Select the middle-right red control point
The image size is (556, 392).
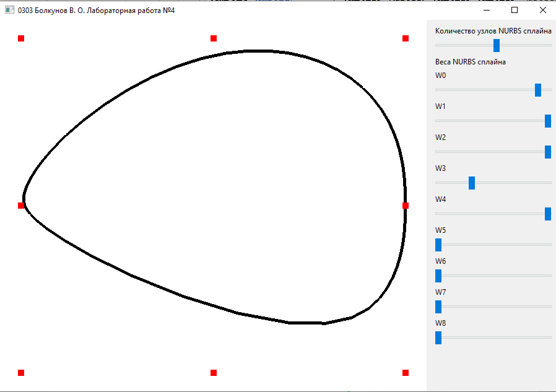[x=406, y=206]
